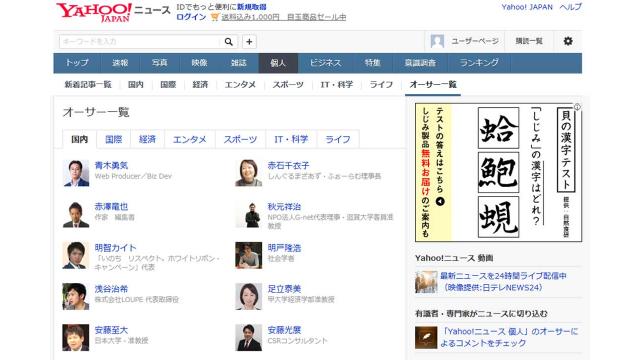Click 安藤光展's profile photo
This screenshot has height=360, width=640.
click(x=249, y=338)
